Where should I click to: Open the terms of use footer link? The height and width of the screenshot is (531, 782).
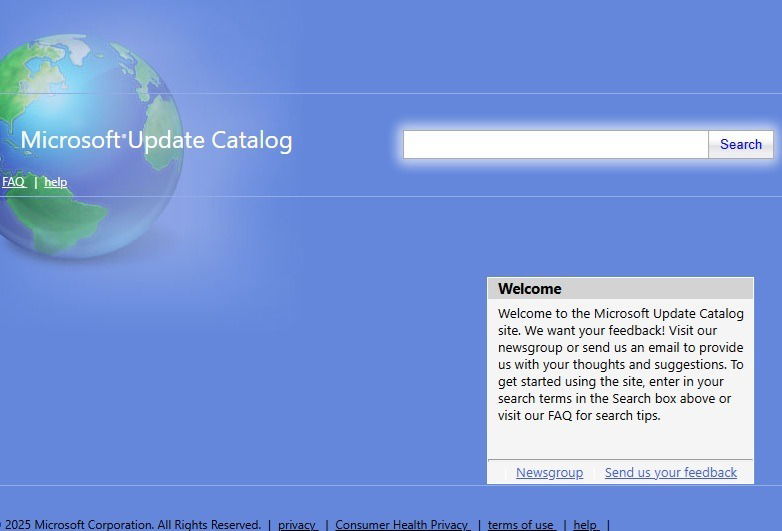point(522,525)
